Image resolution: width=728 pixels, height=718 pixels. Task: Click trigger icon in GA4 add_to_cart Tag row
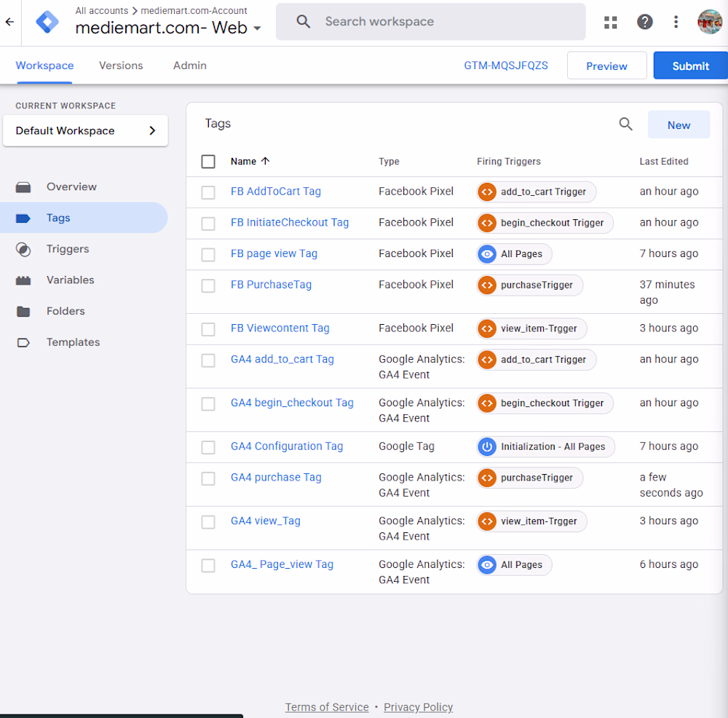pyautogui.click(x=487, y=360)
